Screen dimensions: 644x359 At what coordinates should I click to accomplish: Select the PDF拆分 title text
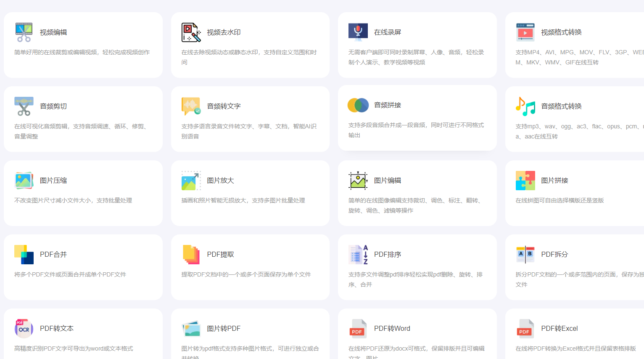(555, 255)
